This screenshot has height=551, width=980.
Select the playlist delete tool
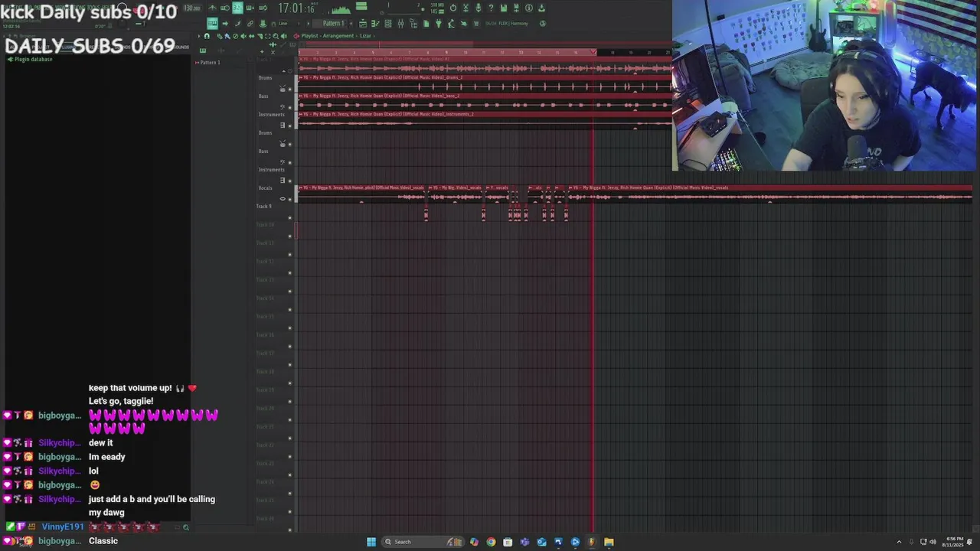tap(235, 36)
